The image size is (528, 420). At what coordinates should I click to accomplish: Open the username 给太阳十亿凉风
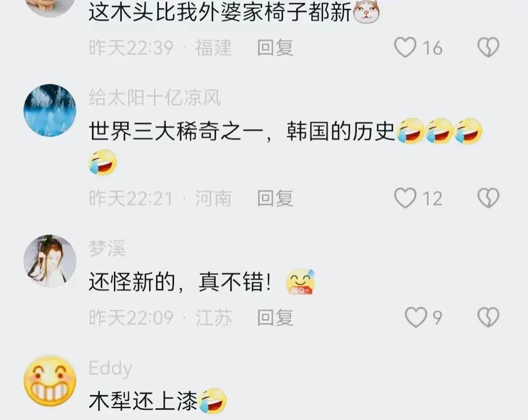point(155,98)
